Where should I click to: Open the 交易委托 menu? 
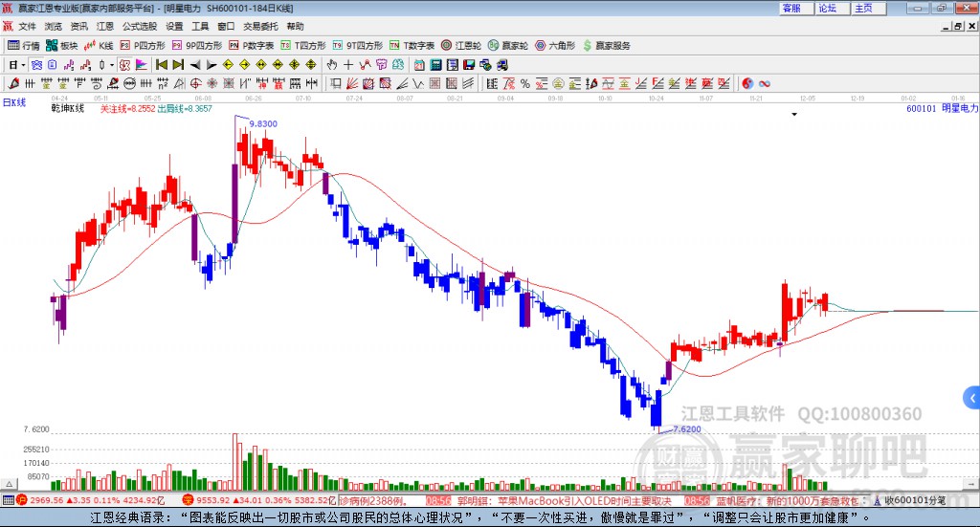(x=260, y=26)
